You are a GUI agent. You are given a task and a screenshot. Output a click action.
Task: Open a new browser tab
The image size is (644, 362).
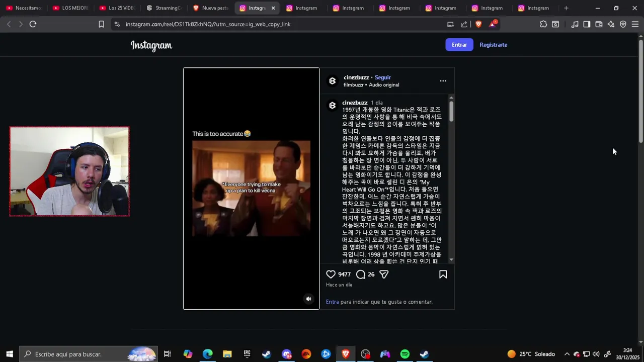point(566,8)
